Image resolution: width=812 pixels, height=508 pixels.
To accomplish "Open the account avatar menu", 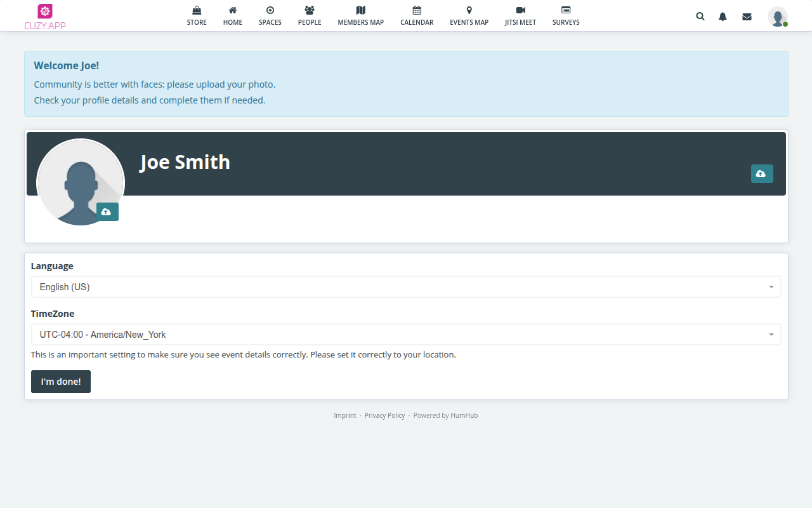I will click(778, 17).
